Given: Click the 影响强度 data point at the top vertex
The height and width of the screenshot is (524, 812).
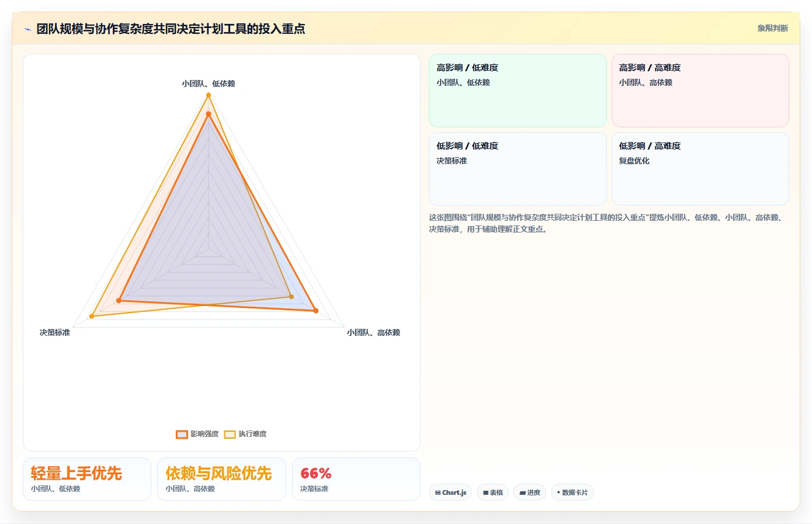Looking at the screenshot, I should coord(208,114).
